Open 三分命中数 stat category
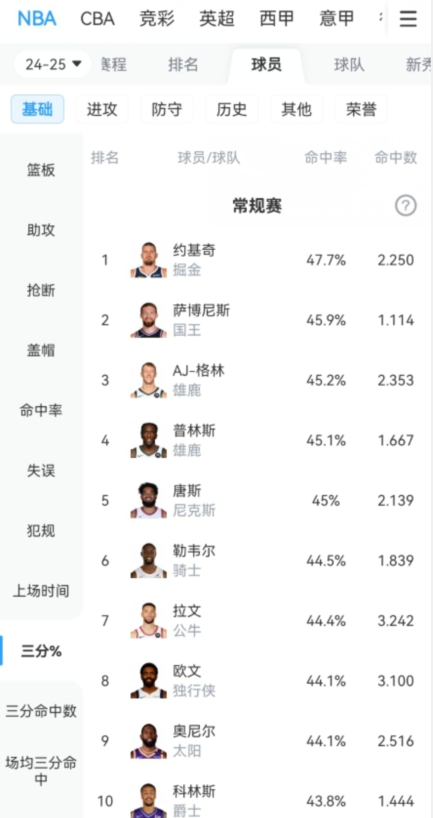 (x=41, y=711)
